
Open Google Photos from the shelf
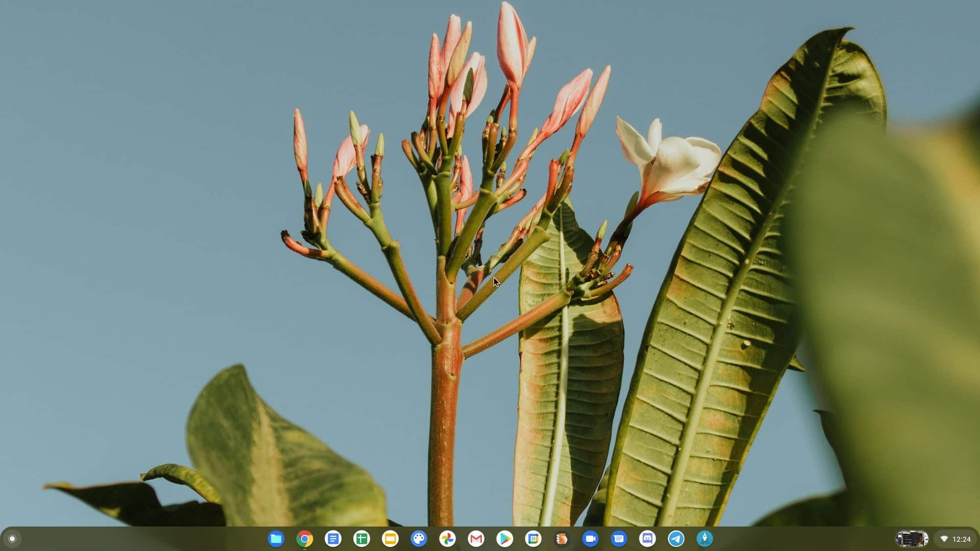pyautogui.click(x=448, y=539)
